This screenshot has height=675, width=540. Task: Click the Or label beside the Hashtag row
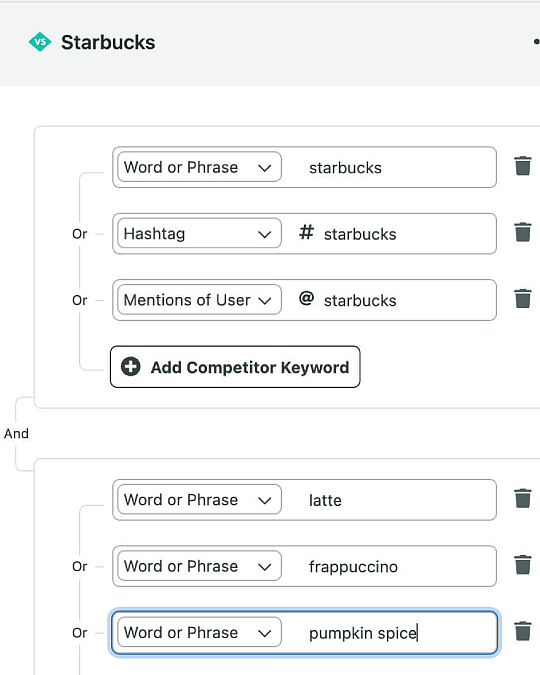click(x=80, y=234)
